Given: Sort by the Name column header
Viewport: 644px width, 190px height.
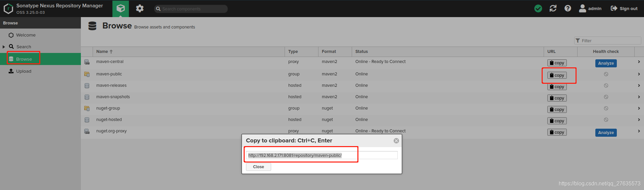Looking at the screenshot, I should [x=189, y=52].
